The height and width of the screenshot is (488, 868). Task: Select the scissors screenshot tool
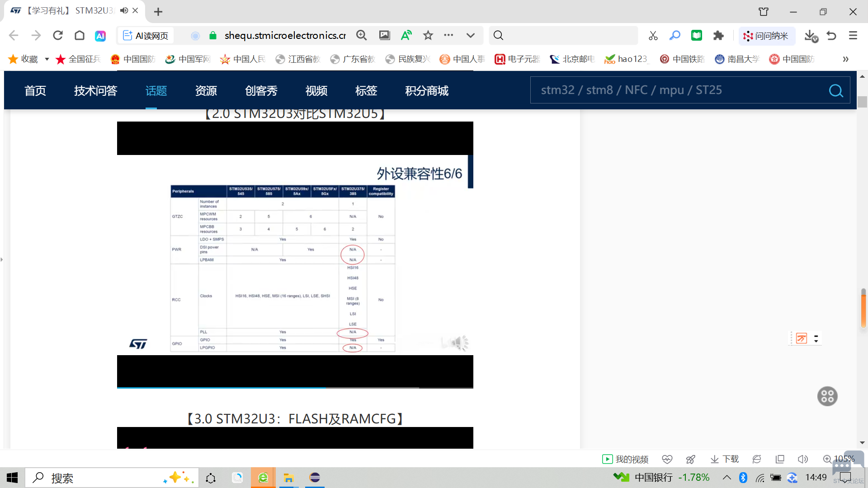tap(653, 36)
